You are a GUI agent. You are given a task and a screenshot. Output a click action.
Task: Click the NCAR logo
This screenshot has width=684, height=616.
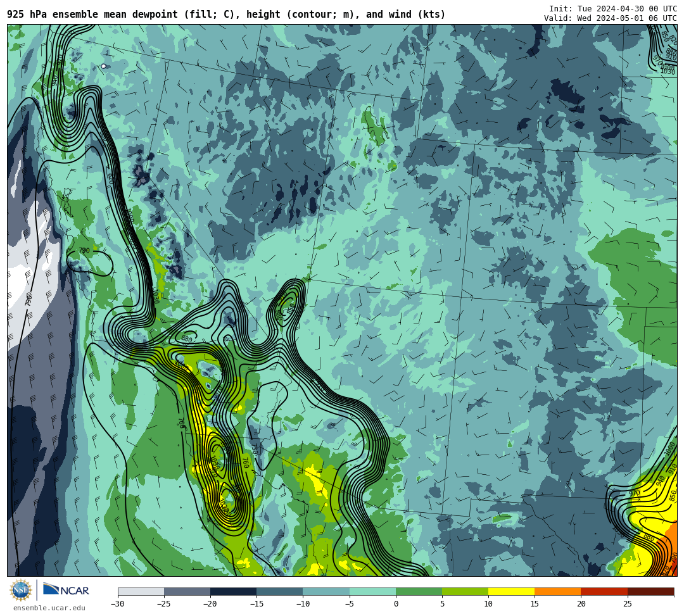66,590
